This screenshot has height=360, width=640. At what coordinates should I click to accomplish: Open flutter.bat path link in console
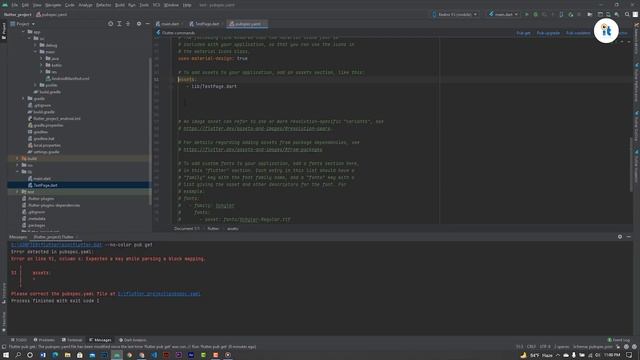click(57, 245)
